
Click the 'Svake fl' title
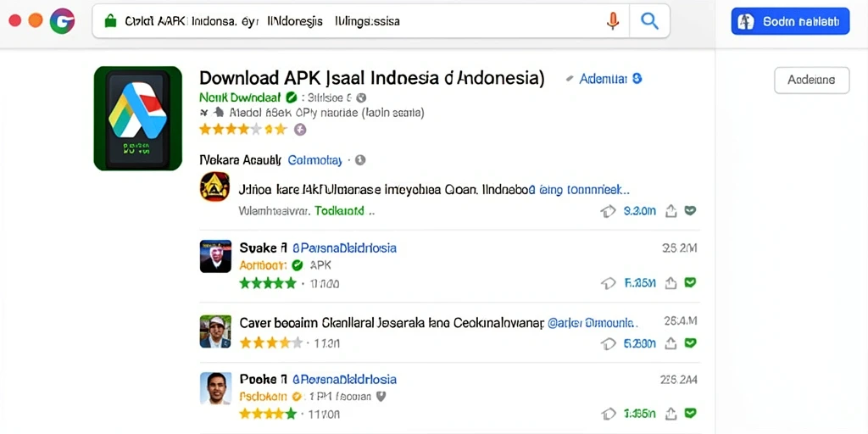[263, 248]
